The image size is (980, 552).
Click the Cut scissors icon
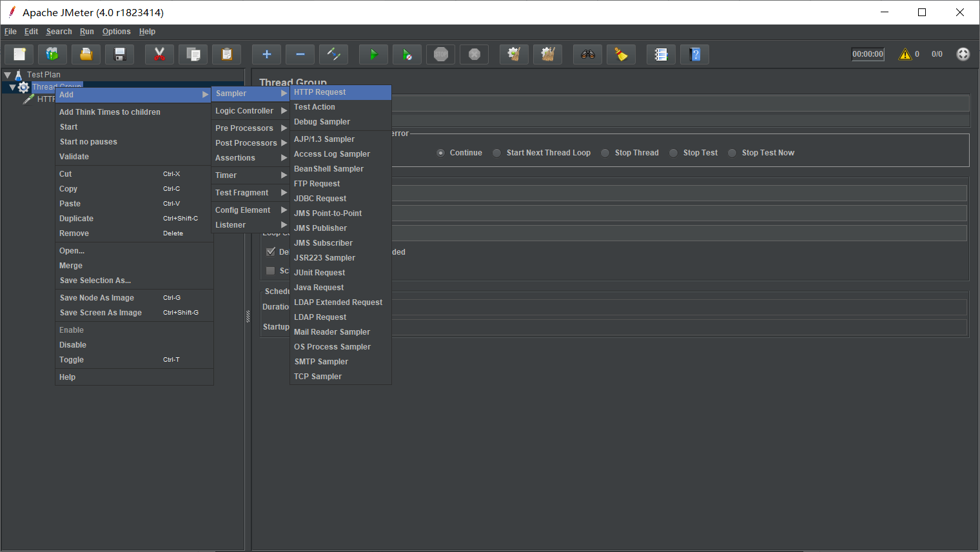159,55
